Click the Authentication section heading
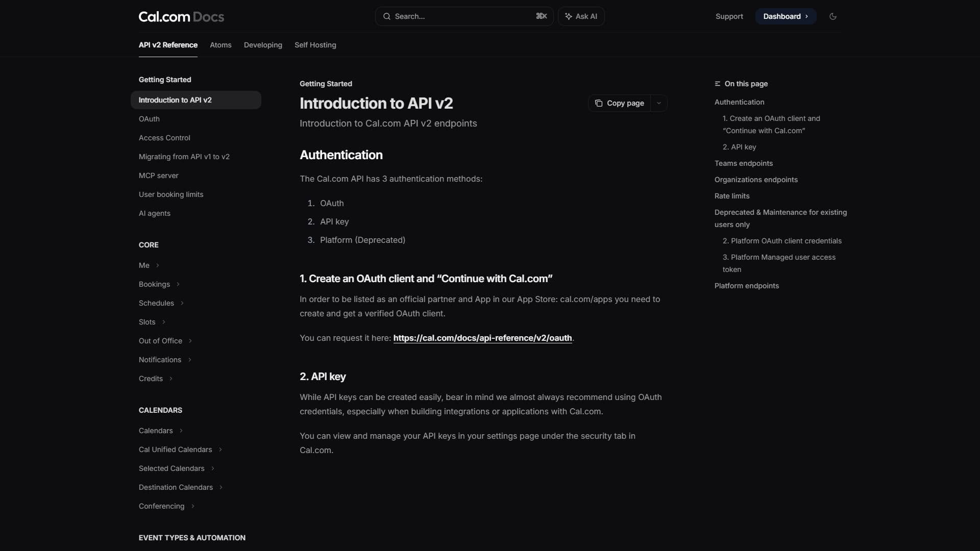 [x=341, y=155]
